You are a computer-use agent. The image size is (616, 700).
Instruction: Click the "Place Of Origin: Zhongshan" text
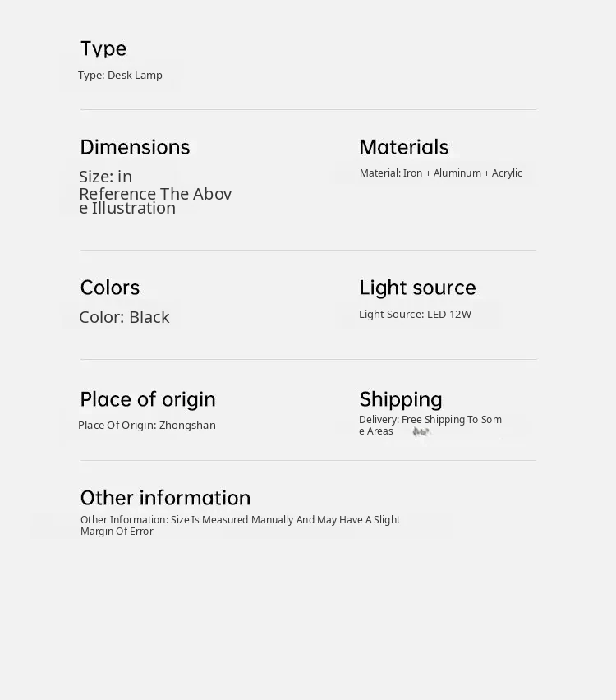point(147,426)
